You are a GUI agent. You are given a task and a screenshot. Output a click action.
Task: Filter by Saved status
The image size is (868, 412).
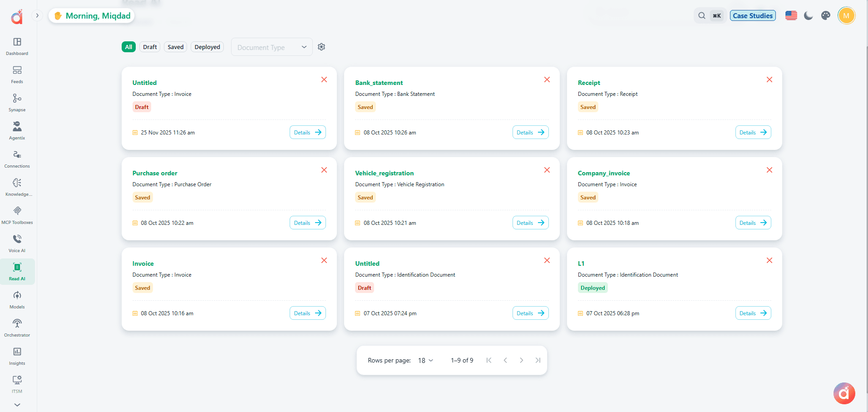click(176, 47)
